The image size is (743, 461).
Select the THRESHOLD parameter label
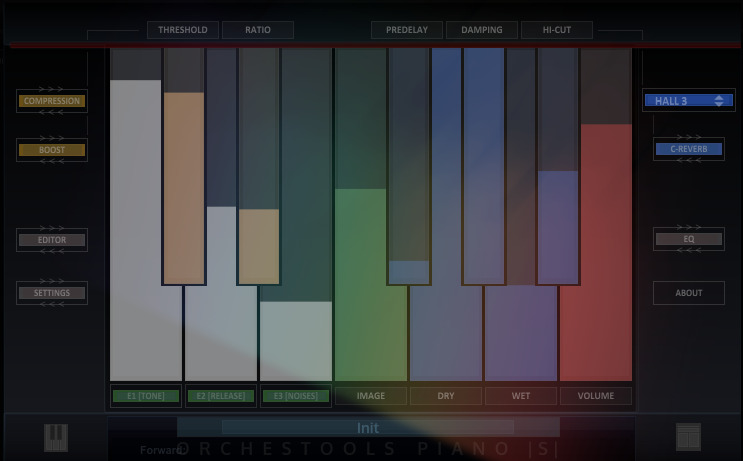point(183,30)
